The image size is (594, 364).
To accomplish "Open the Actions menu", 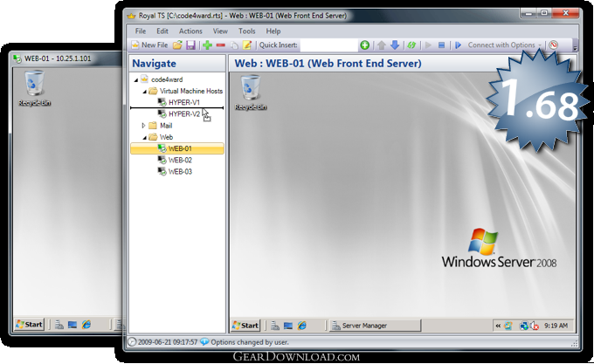I will tap(190, 31).
